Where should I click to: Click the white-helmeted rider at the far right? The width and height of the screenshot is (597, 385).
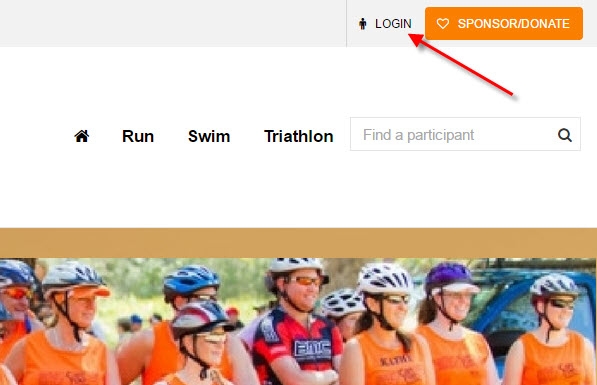(x=552, y=331)
